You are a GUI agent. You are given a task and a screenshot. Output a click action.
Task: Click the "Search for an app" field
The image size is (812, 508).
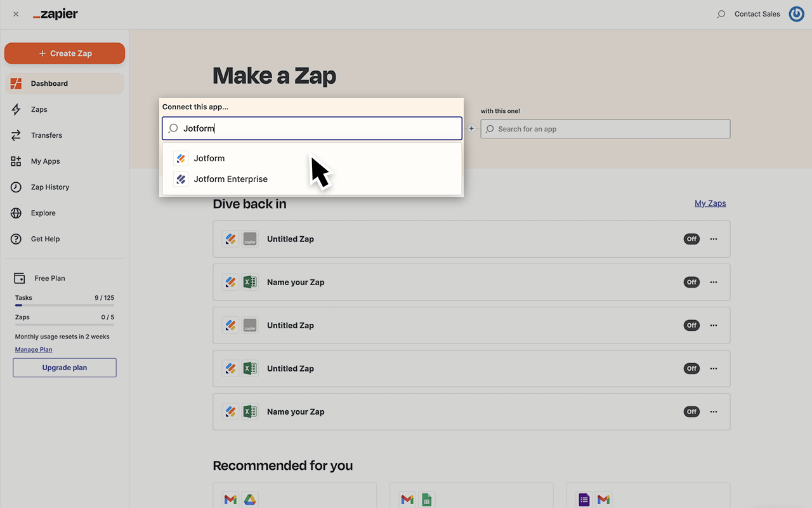click(x=605, y=128)
